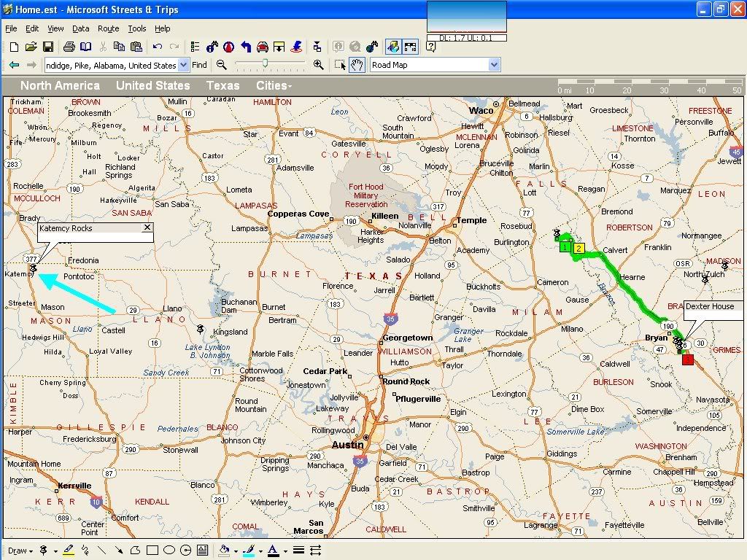Click the Redo arrow icon
Viewport: 747px width, 560px height.
click(174, 47)
